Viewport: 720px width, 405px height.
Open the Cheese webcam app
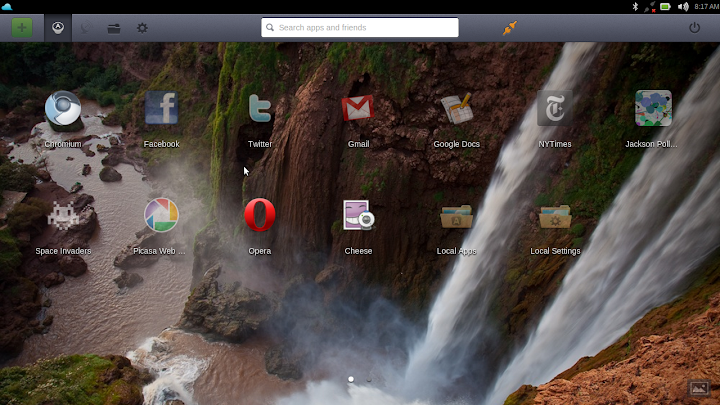click(x=359, y=215)
